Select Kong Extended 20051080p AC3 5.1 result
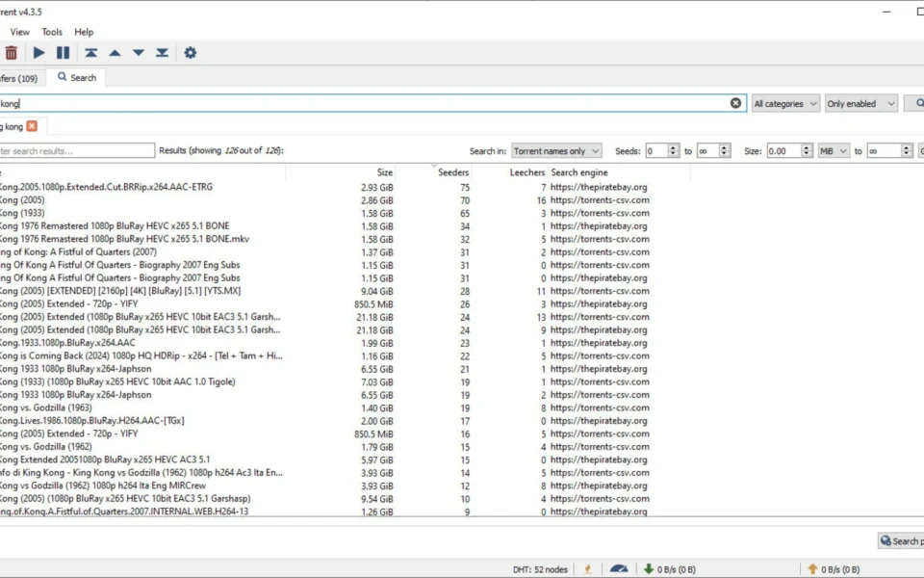924x578 pixels. tap(105, 460)
